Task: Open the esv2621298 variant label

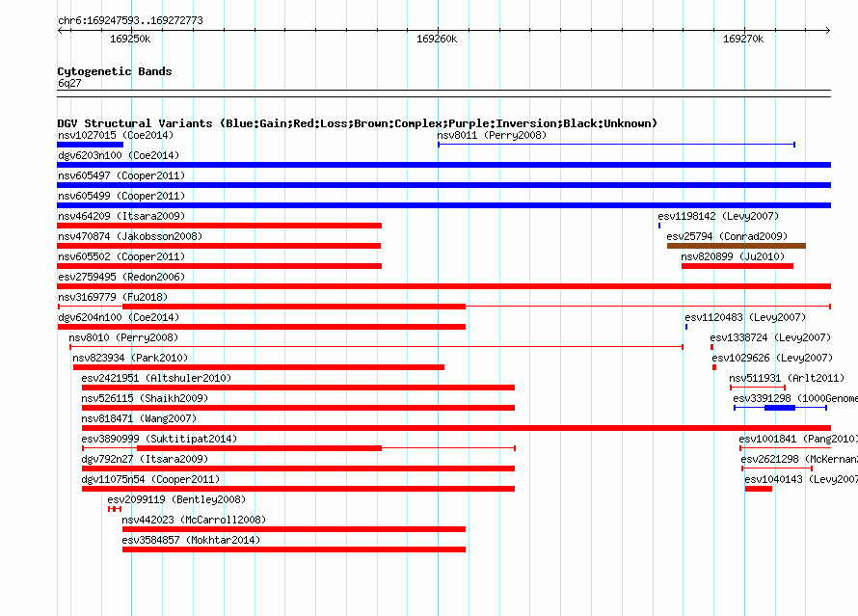Action: (799, 459)
